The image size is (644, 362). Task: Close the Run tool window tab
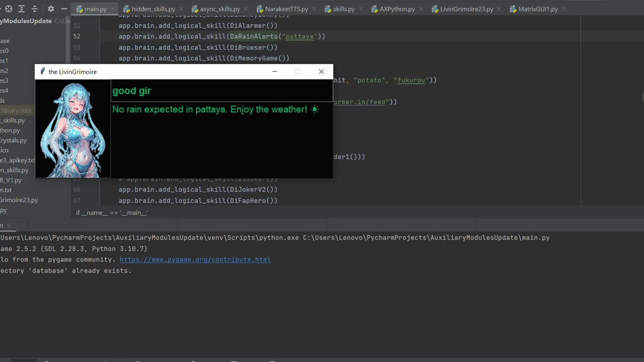tap(9, 226)
